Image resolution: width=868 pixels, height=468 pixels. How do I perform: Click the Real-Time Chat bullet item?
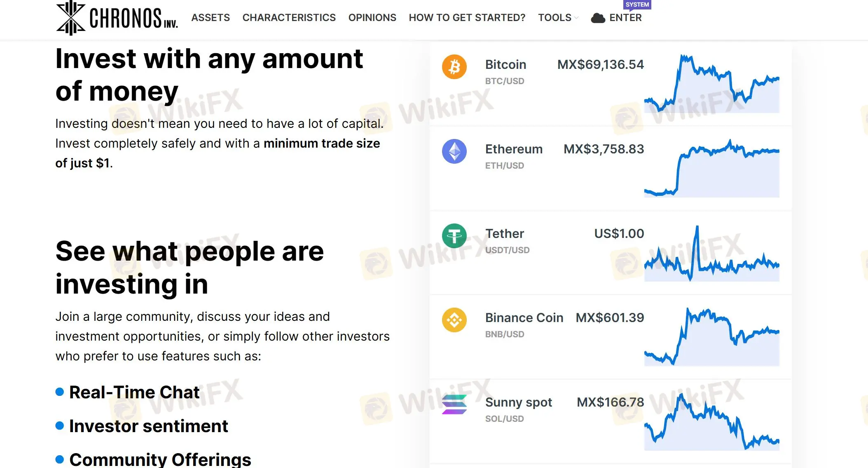(x=134, y=392)
